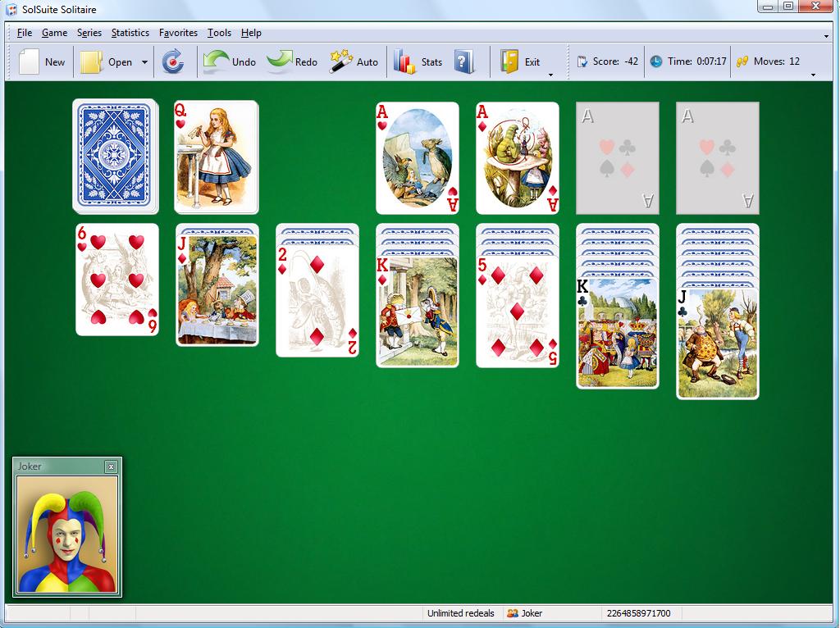Viewport: 840px width, 628px height.
Task: Select the King of Clubs card
Action: tap(618, 333)
